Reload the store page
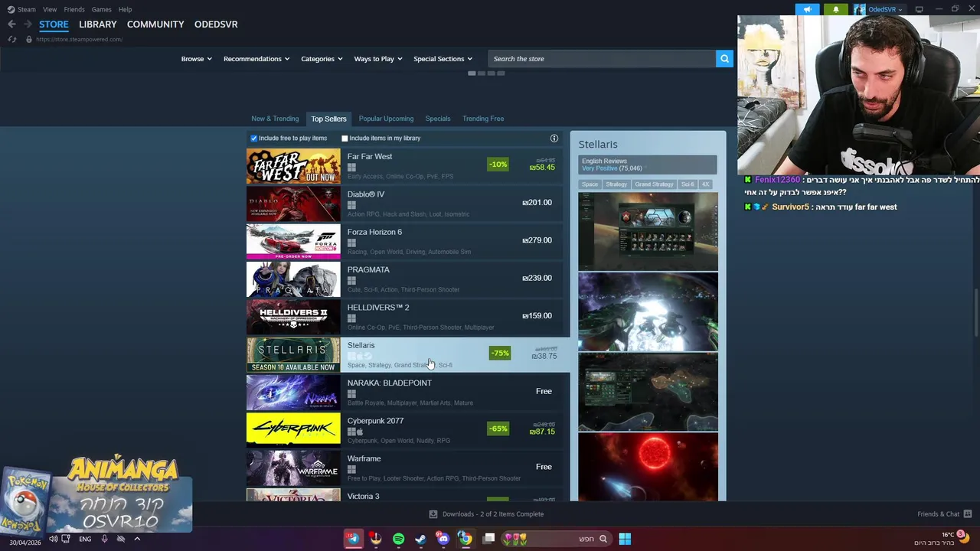 [x=11, y=39]
